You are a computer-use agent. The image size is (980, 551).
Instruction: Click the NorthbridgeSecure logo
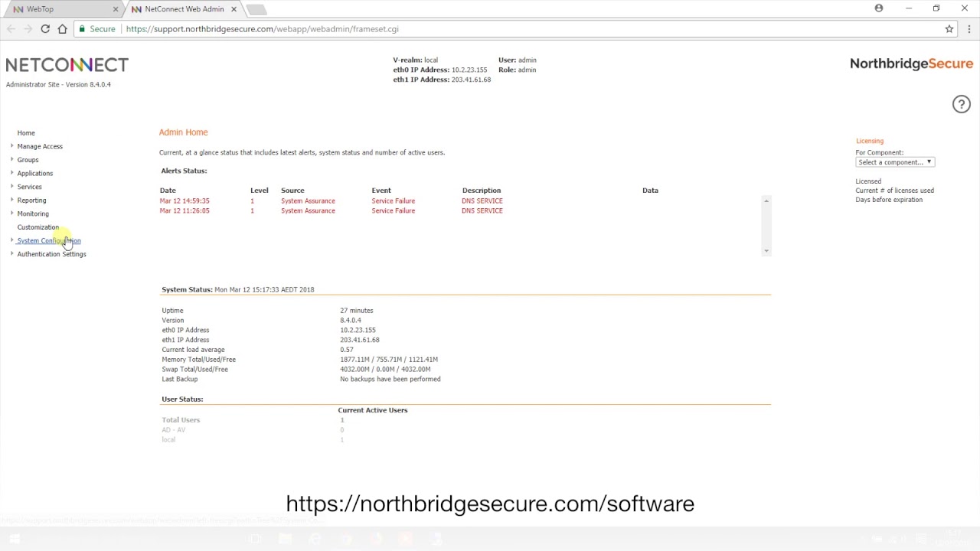click(x=911, y=64)
